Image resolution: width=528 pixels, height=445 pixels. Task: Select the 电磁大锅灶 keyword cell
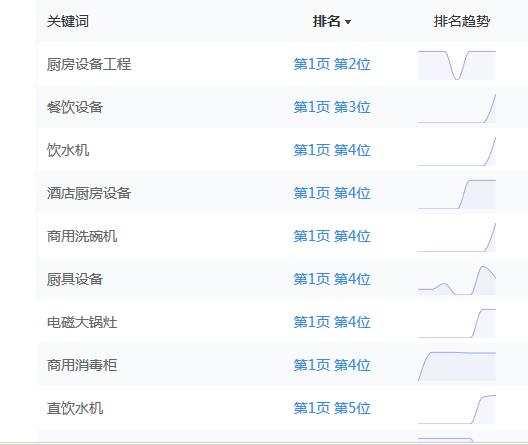point(82,322)
